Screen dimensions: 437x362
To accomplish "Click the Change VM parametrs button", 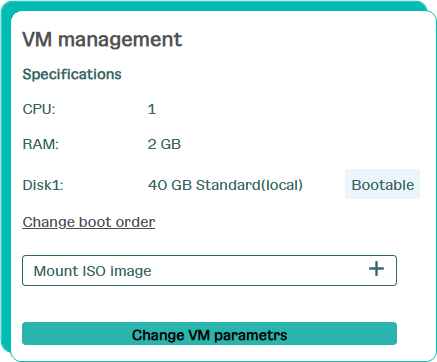I will coord(209,334).
